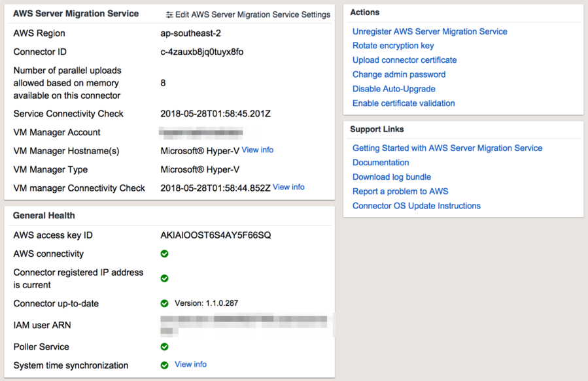Image resolution: width=588 pixels, height=381 pixels.
Task: Click Microsoft Hyper-V value for VM Manager Type
Action: 200,170
